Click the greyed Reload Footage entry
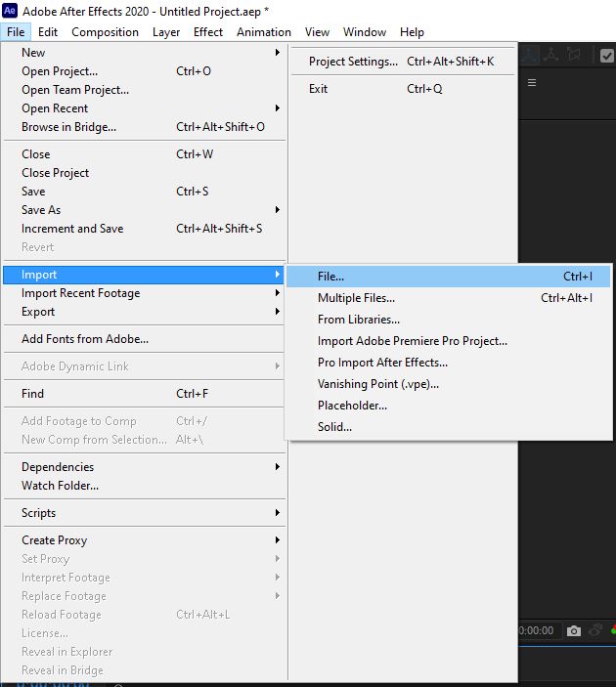Viewport: 616px width, 687px height. pos(144,615)
